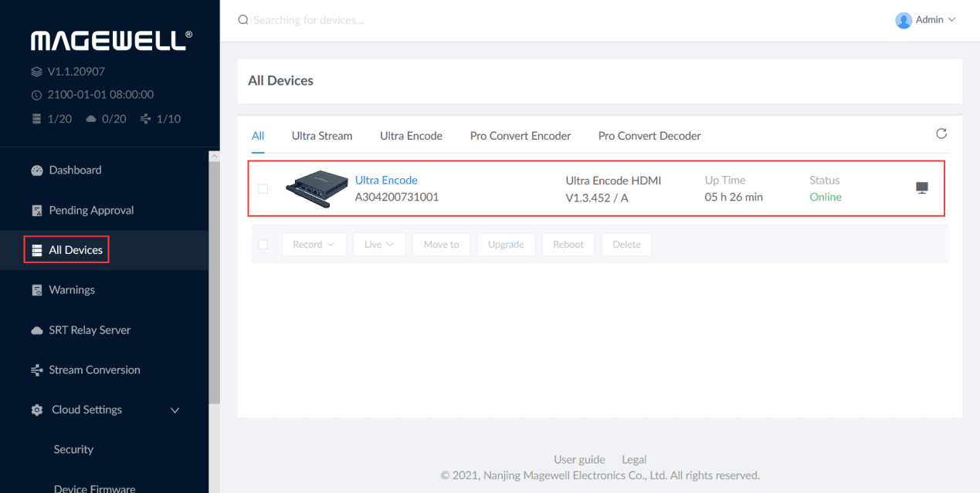Click the monitor icon in Ultra Encode row
Viewport: 980px width, 493px height.
coord(921,187)
